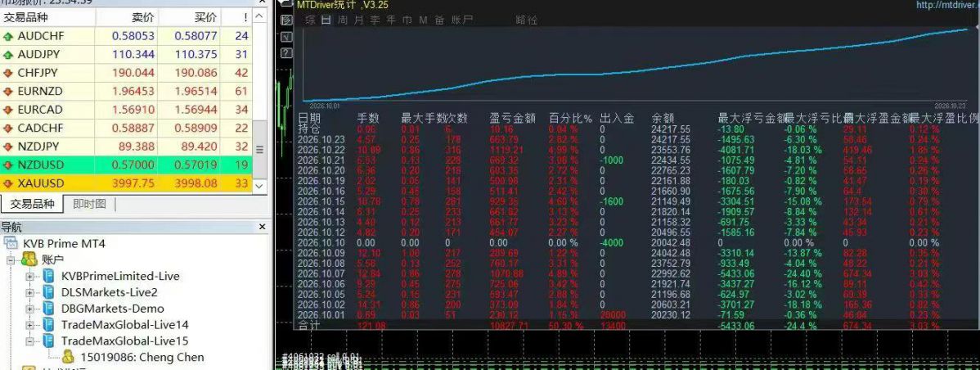Expand the TradeMaxGlobal-Live14 server node
Screen dimensions: 980x370
[x=30, y=325]
